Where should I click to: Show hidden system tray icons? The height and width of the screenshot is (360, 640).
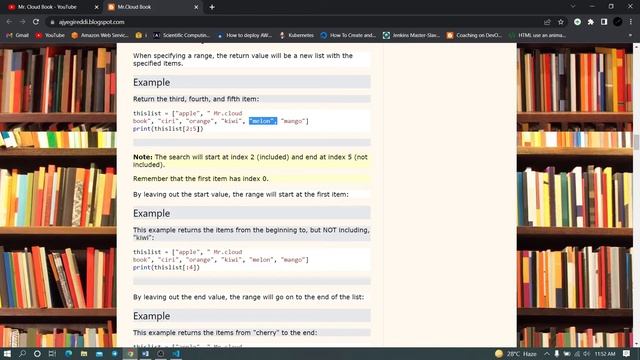point(547,354)
